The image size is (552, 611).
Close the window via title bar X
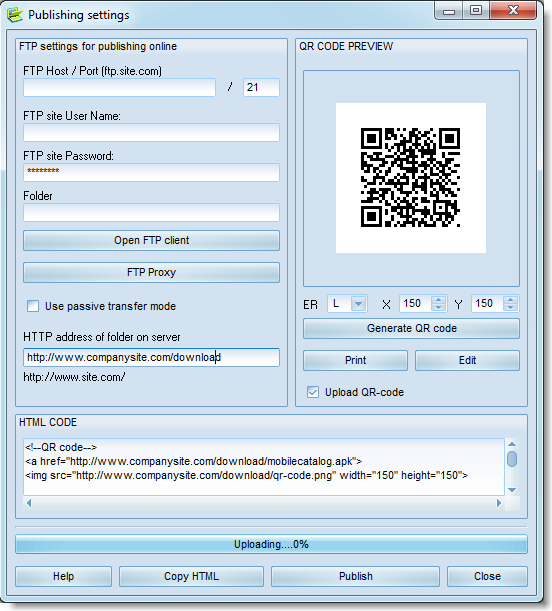pos(513,11)
